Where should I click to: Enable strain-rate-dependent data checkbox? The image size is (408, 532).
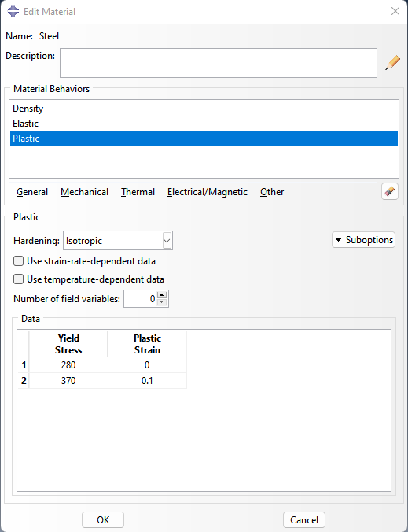point(18,261)
